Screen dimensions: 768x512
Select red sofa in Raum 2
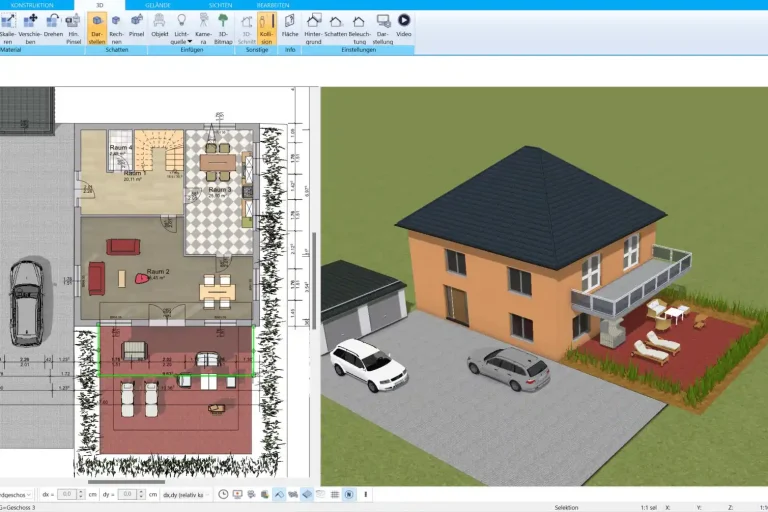point(123,246)
